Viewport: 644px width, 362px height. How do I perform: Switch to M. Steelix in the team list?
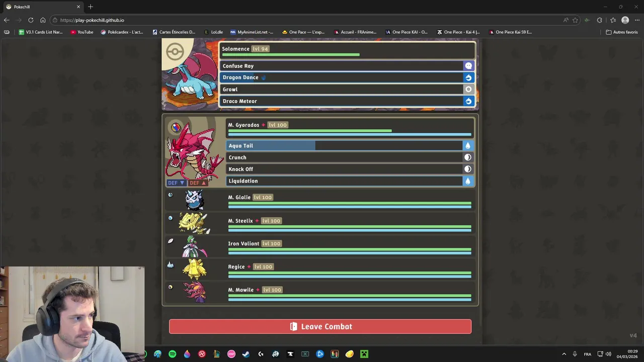tap(320, 223)
